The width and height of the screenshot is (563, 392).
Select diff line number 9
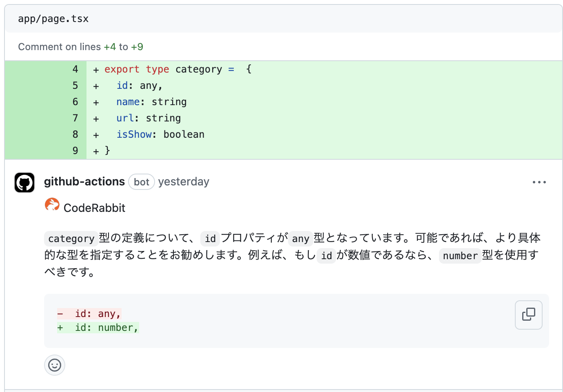[75, 151]
